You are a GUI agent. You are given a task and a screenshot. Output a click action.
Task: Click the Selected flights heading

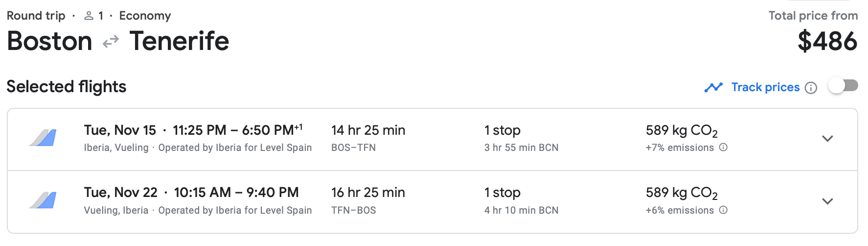[67, 87]
